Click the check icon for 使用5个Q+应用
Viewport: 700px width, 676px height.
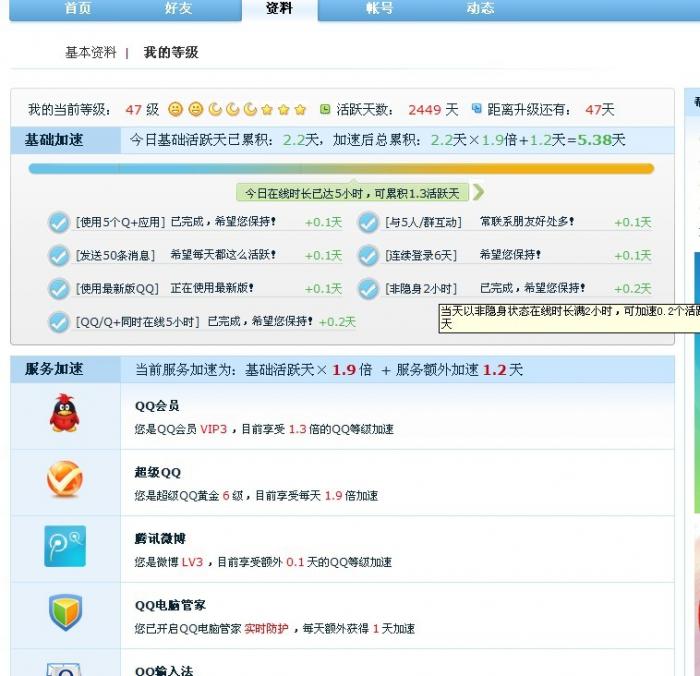pyautogui.click(x=58, y=222)
